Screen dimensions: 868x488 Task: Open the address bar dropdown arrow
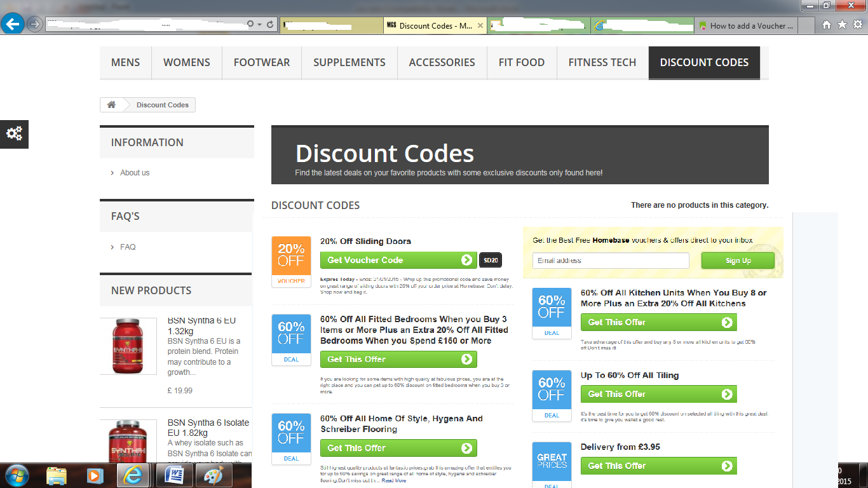259,24
